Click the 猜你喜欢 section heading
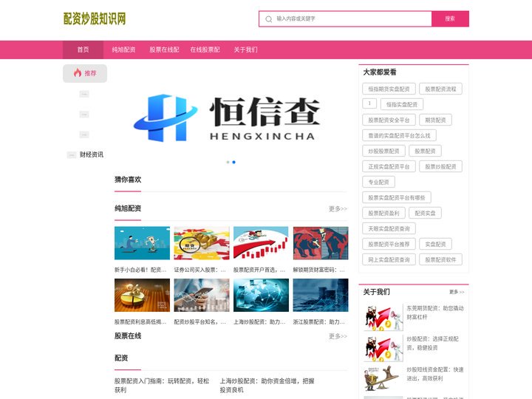532x399 pixels. coord(128,180)
